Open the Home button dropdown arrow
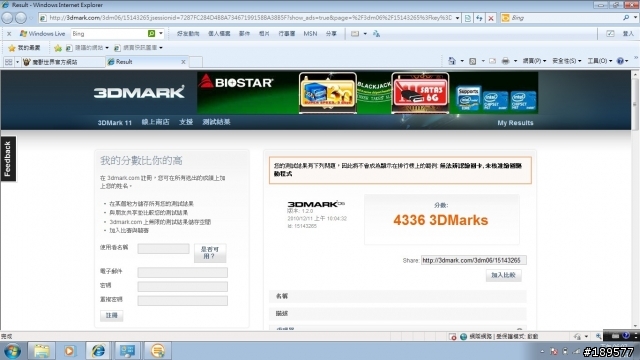Image resolution: width=640 pixels, height=360 pixels. click(462, 61)
